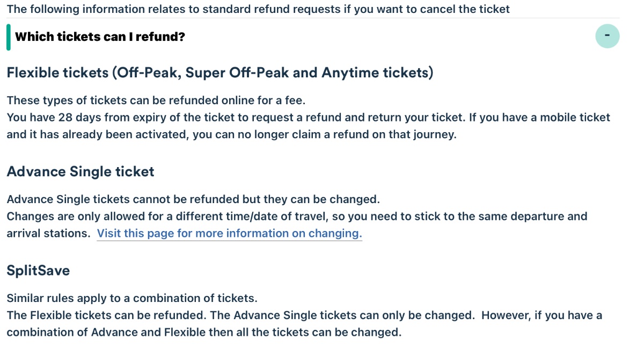
Task: Collapse the refund section with the minus icon
Action: pyautogui.click(x=607, y=37)
